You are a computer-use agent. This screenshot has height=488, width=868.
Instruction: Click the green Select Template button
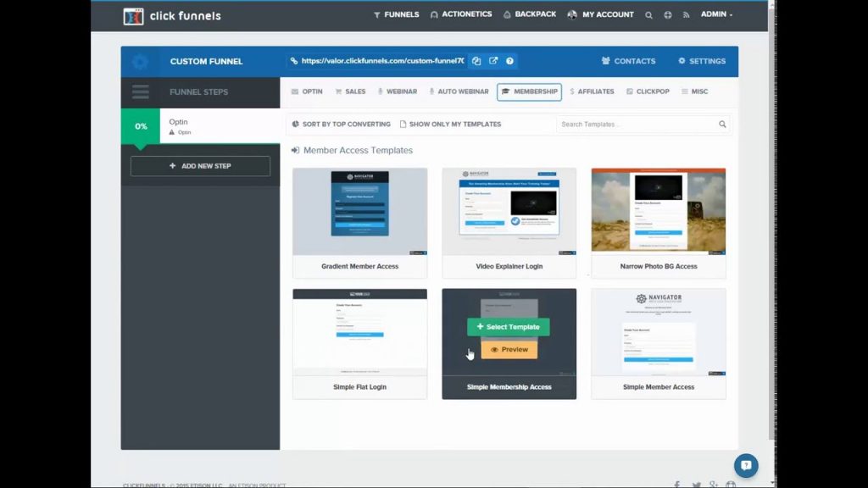pyautogui.click(x=509, y=327)
